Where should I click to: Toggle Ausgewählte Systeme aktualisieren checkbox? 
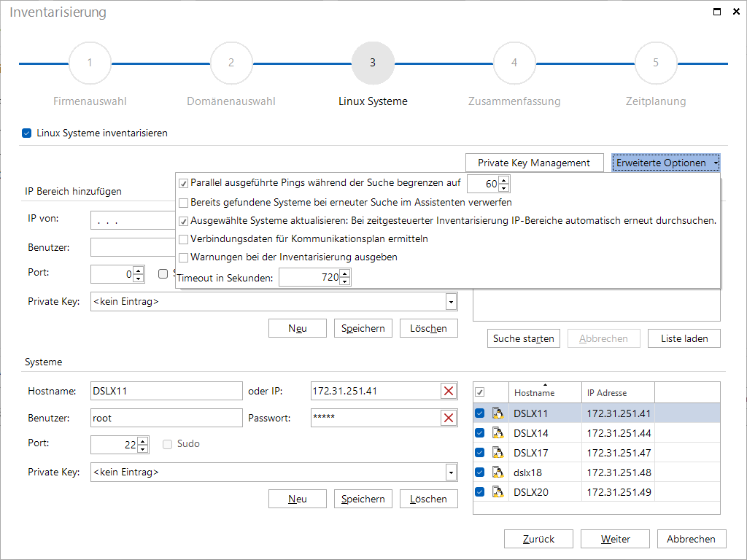(183, 221)
